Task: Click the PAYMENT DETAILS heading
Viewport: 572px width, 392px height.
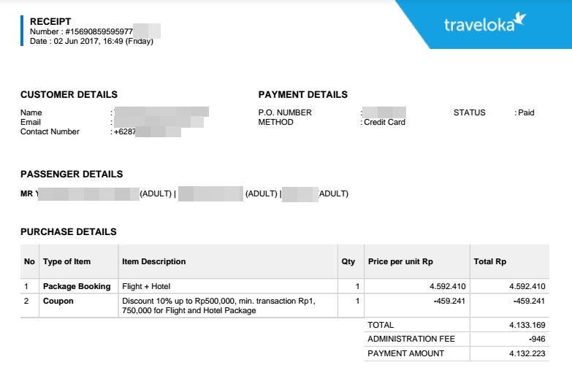Action: tap(302, 94)
